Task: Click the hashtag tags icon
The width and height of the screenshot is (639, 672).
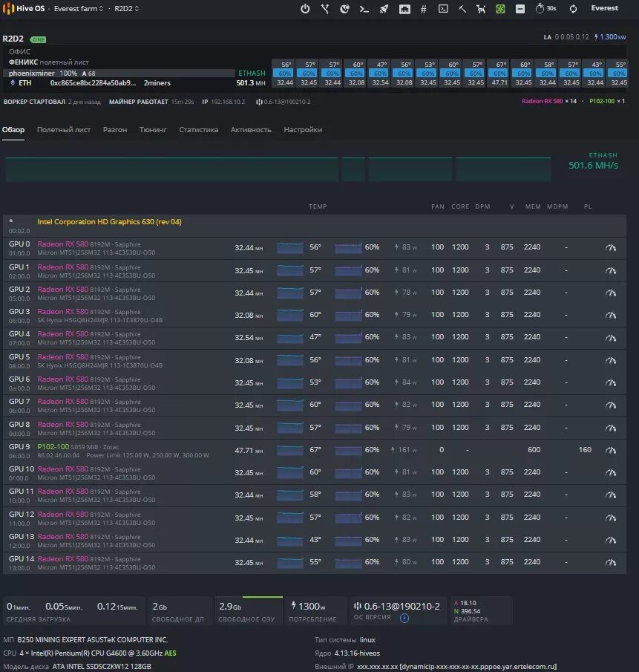Action: [x=423, y=9]
